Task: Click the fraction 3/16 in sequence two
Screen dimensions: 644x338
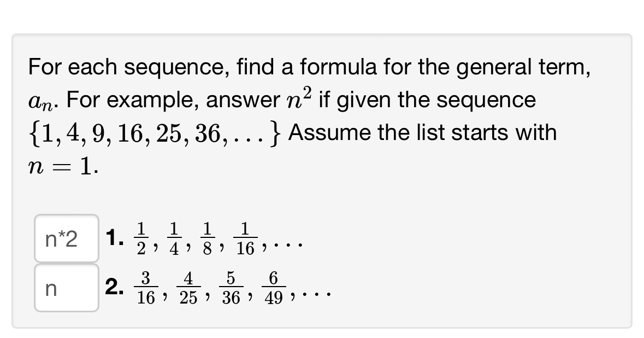Action: pos(145,287)
